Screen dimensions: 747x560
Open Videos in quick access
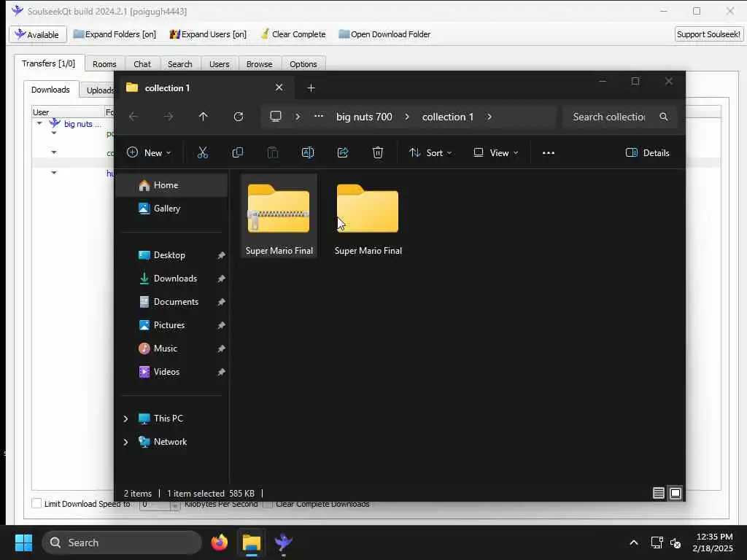pos(172,372)
